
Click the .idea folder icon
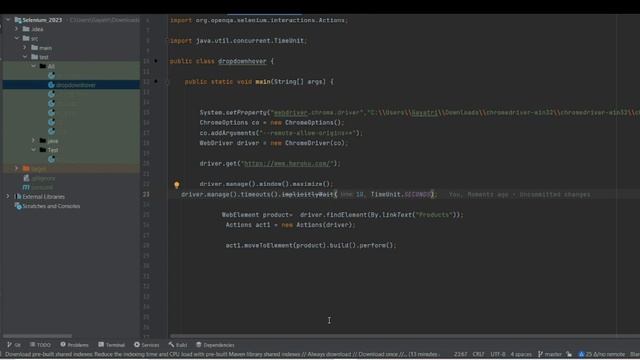pos(26,29)
